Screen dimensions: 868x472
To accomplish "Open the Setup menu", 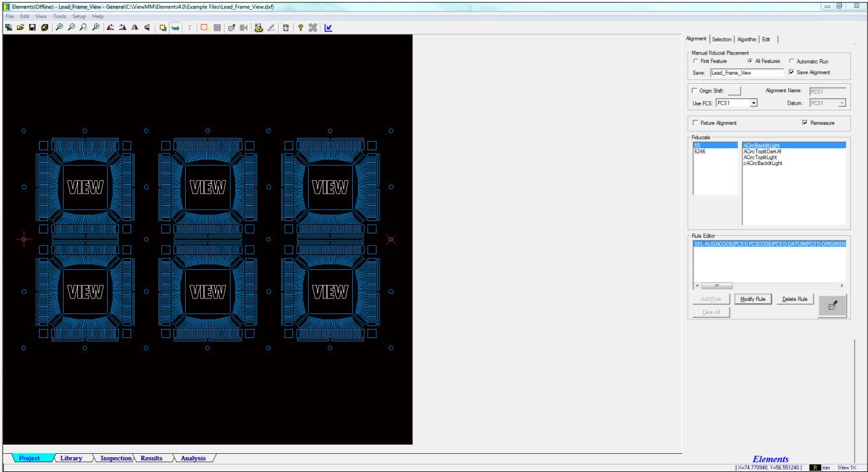I will tap(79, 16).
